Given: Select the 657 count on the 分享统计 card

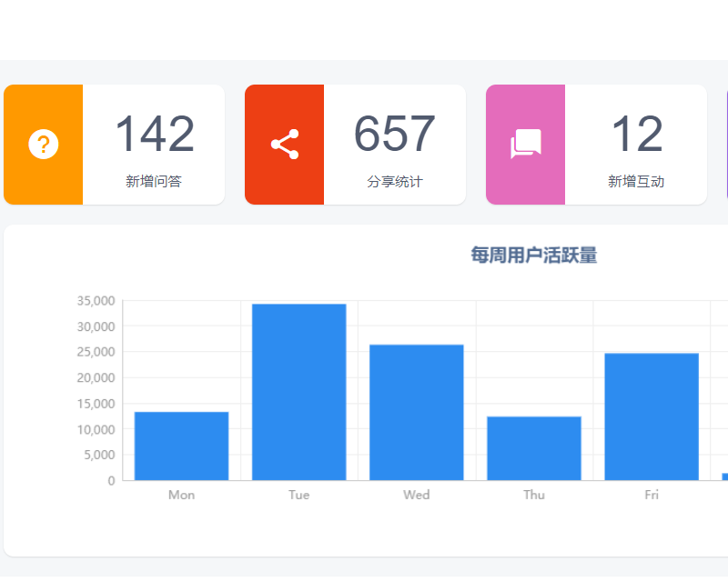Looking at the screenshot, I should pos(395,134).
